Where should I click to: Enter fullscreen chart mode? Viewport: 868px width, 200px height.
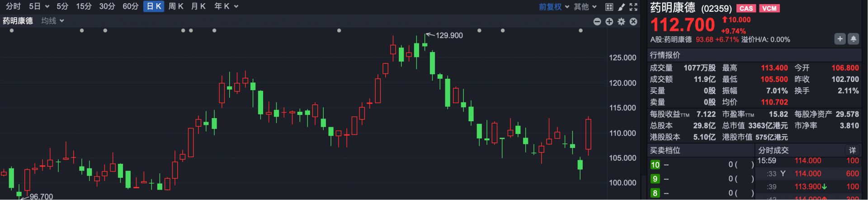coord(633,7)
